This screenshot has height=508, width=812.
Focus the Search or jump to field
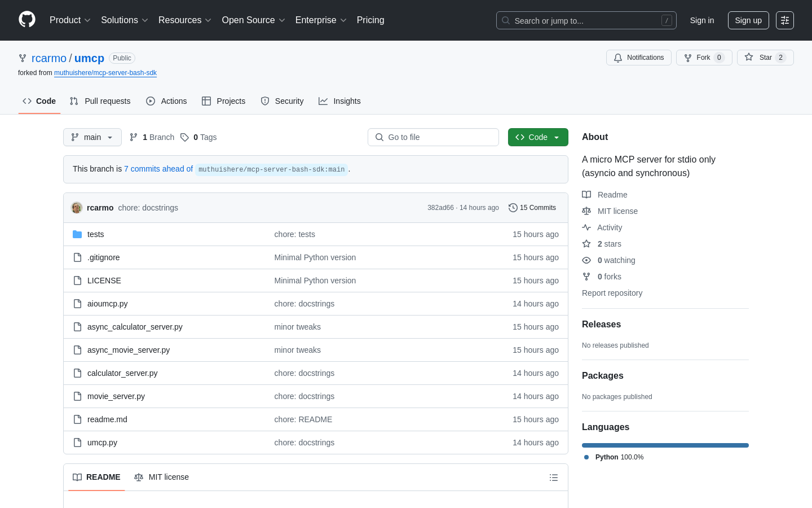586,20
